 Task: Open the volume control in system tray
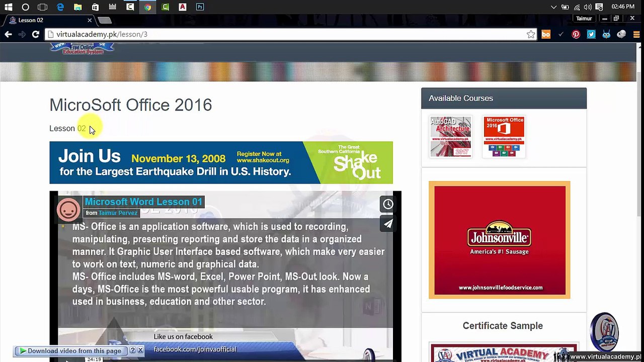coord(588,7)
